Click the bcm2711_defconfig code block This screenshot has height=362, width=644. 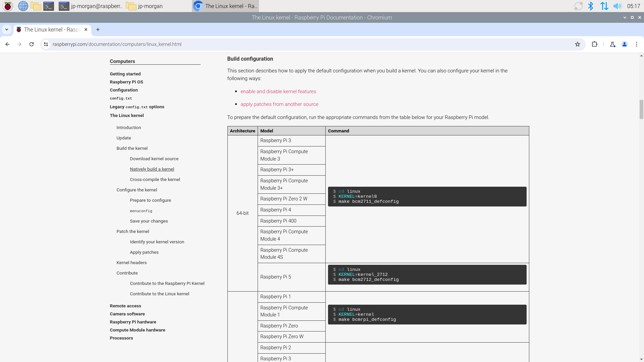(x=427, y=196)
